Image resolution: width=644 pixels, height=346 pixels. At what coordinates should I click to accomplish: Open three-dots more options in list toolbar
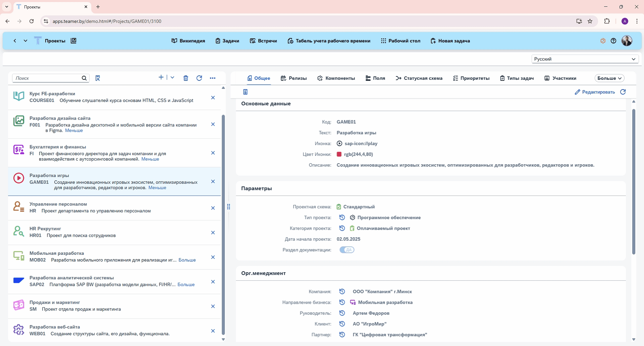213,78
